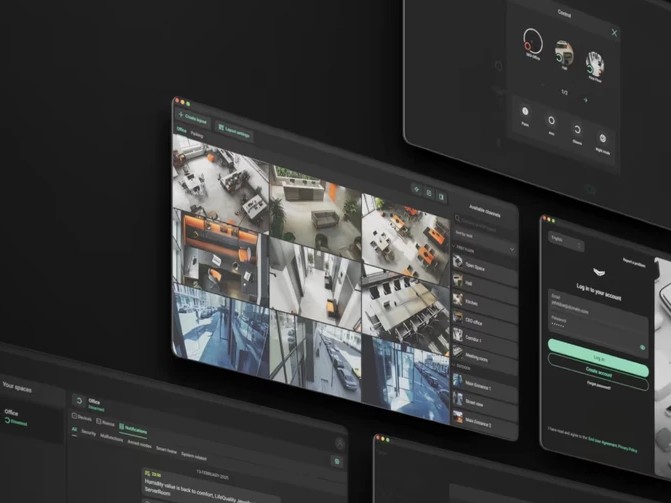Click the Create account button

(598, 370)
